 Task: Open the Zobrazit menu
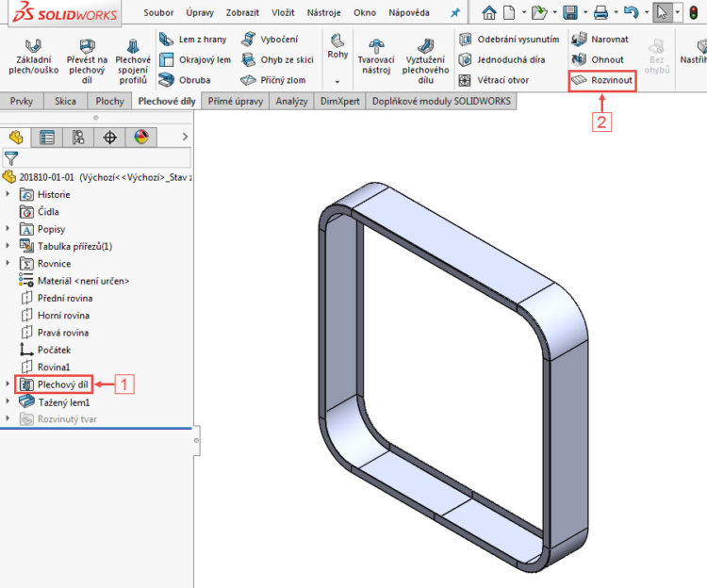point(242,12)
